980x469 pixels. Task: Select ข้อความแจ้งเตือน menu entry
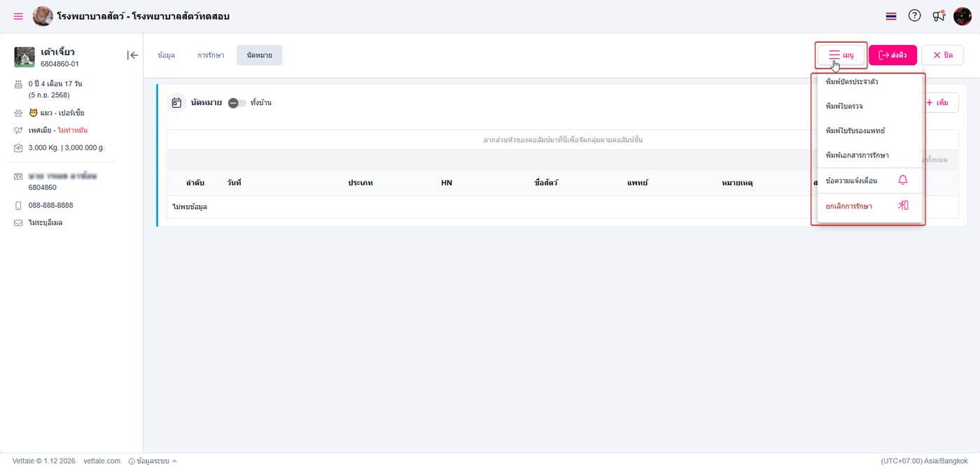[870, 181]
